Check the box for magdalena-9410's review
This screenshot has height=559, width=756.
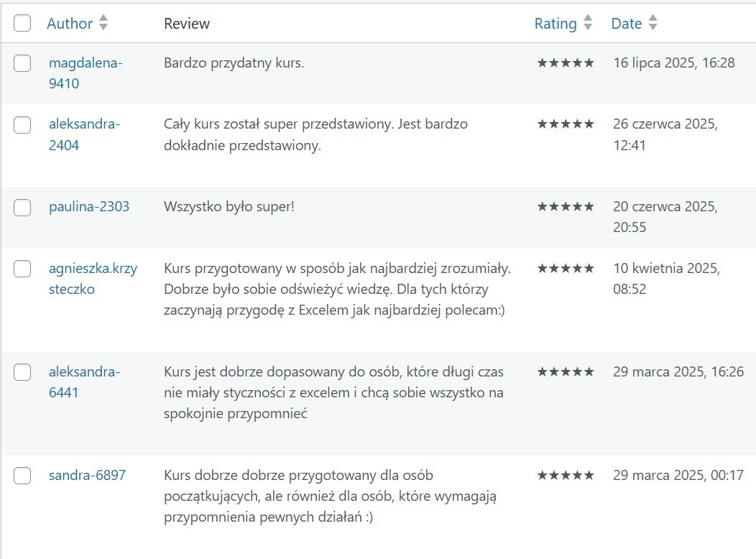23,63
